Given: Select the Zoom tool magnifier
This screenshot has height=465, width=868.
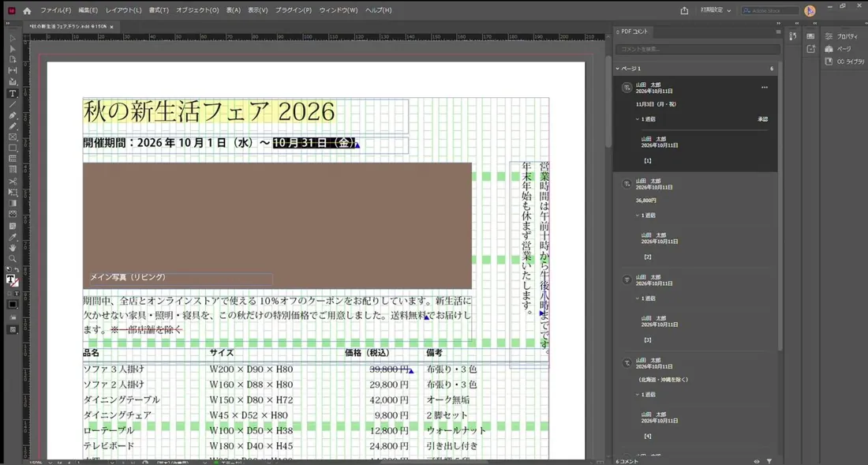Looking at the screenshot, I should pos(12,258).
